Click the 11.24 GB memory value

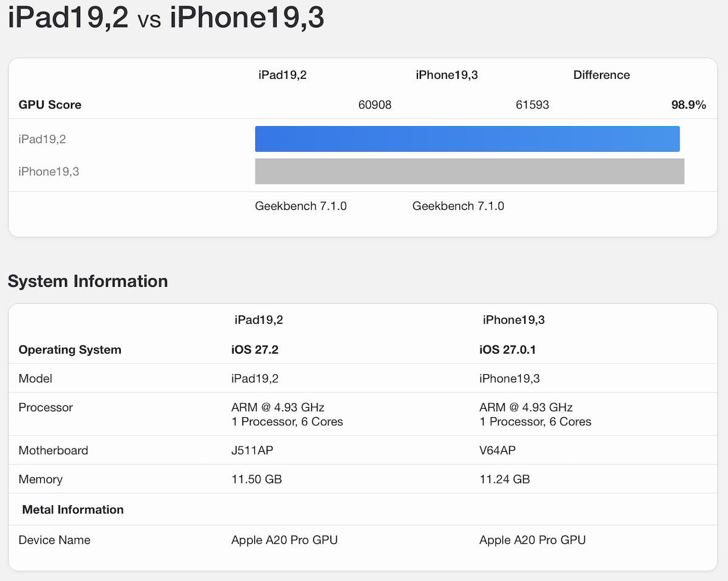(x=505, y=480)
